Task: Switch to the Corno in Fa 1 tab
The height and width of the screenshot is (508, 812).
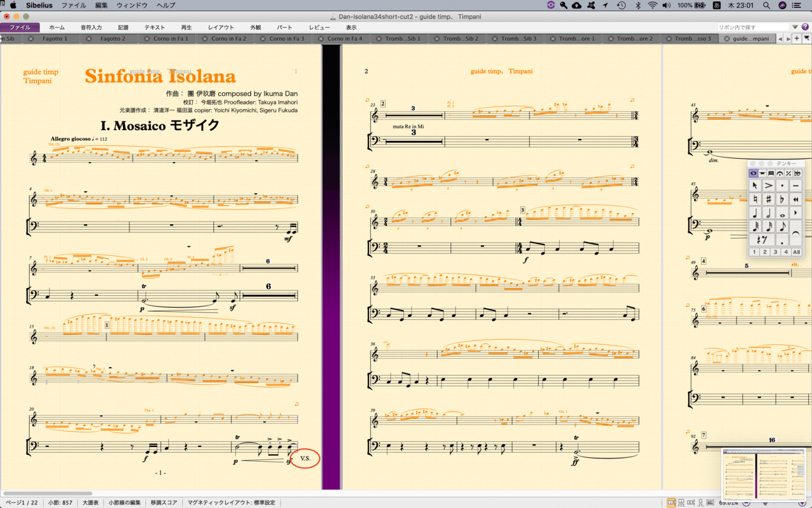Action: (x=171, y=39)
